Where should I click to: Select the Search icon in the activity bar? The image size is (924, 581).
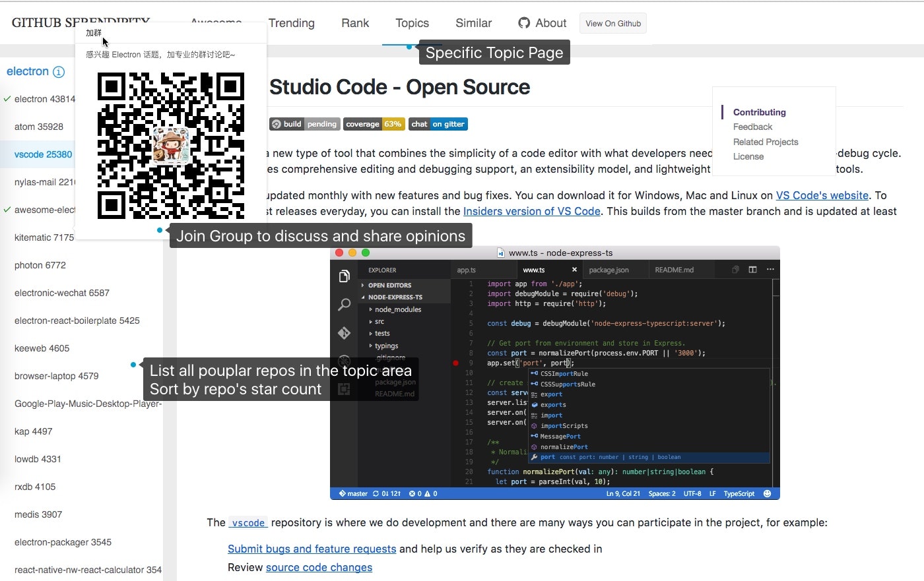(x=345, y=305)
